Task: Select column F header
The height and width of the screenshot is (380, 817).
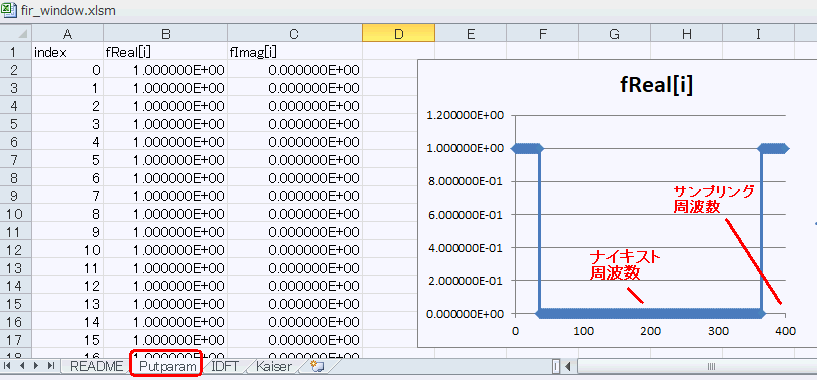Action: (x=542, y=34)
